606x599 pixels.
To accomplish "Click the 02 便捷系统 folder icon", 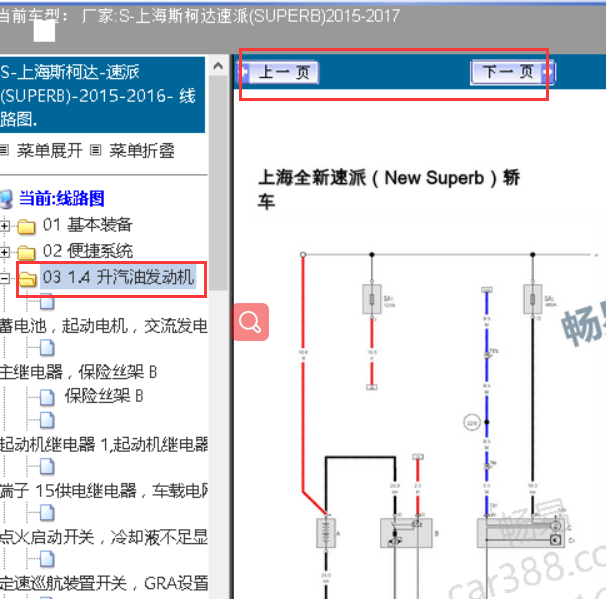I will pyautogui.click(x=26, y=253).
